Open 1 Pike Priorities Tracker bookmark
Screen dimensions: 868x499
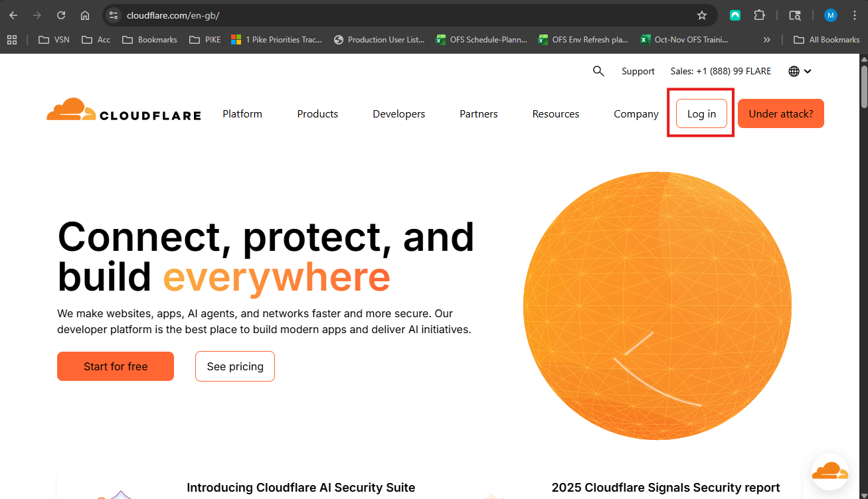[x=276, y=40]
